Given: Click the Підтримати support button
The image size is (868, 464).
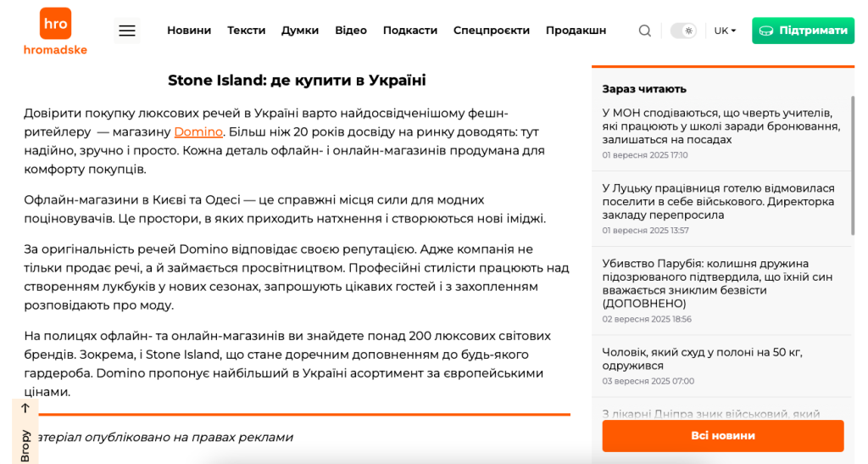Looking at the screenshot, I should point(803,31).
